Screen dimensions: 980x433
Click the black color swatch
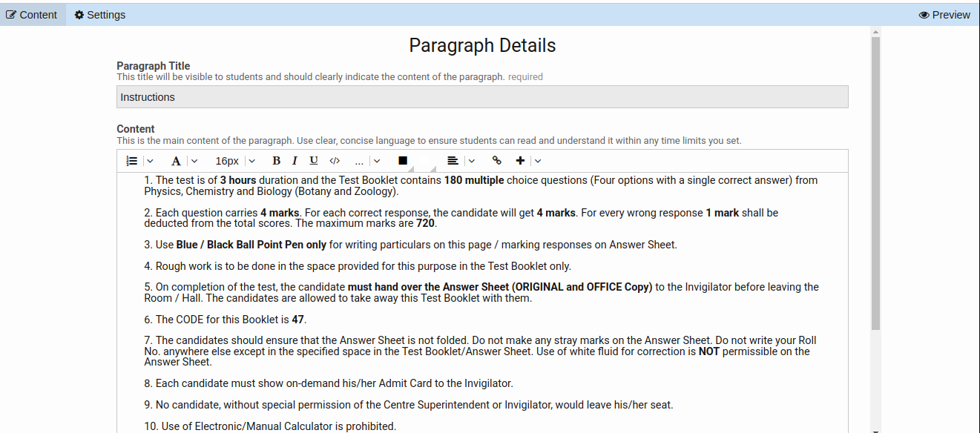403,160
